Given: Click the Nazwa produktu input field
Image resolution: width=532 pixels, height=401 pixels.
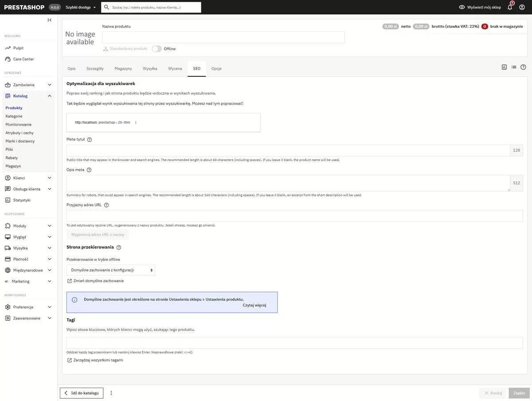Looking at the screenshot, I should pos(223,37).
